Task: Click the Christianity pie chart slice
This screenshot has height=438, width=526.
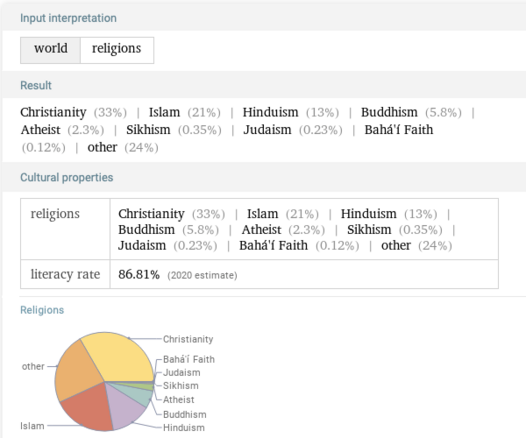Action: 119,357
